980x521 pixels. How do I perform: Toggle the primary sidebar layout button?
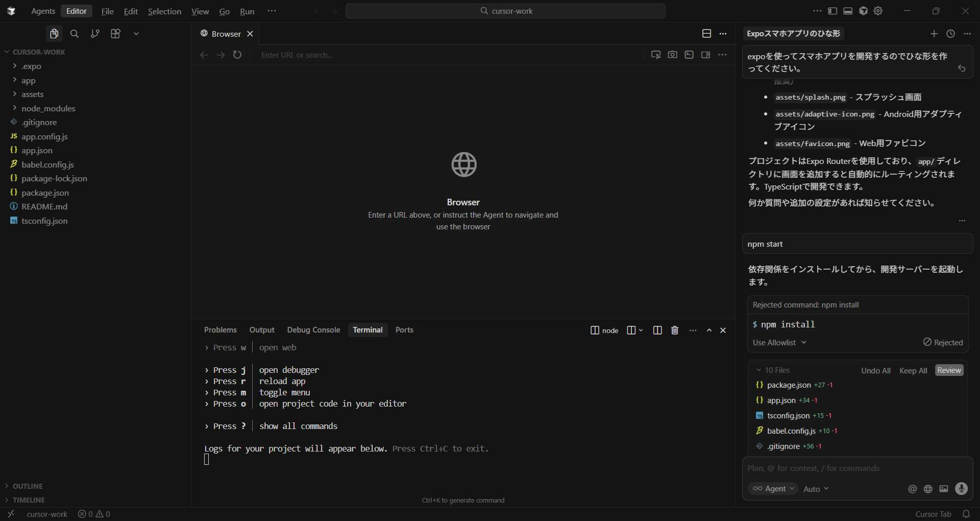[832, 11]
